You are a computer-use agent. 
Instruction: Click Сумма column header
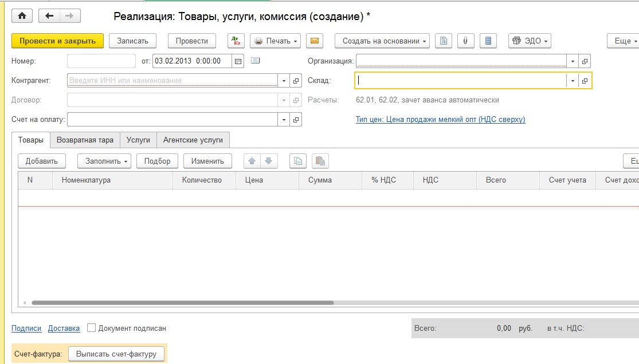coord(331,180)
